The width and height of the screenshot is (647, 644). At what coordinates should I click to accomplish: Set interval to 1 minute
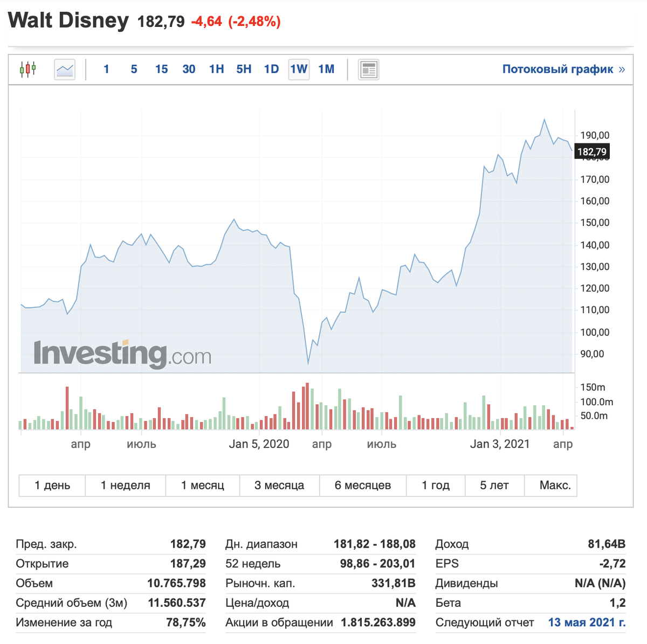106,69
